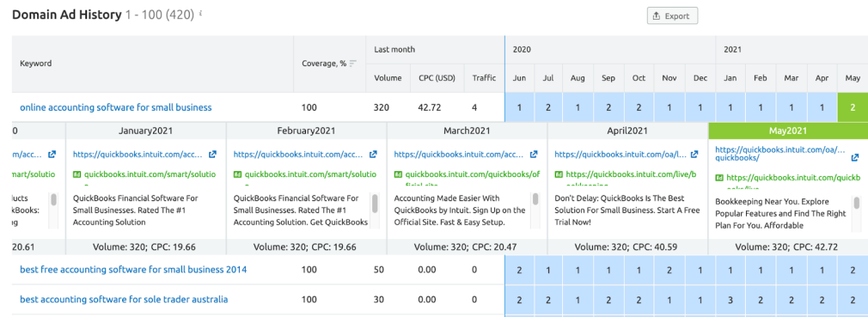Select the green May 2021 cell in first row

853,107
